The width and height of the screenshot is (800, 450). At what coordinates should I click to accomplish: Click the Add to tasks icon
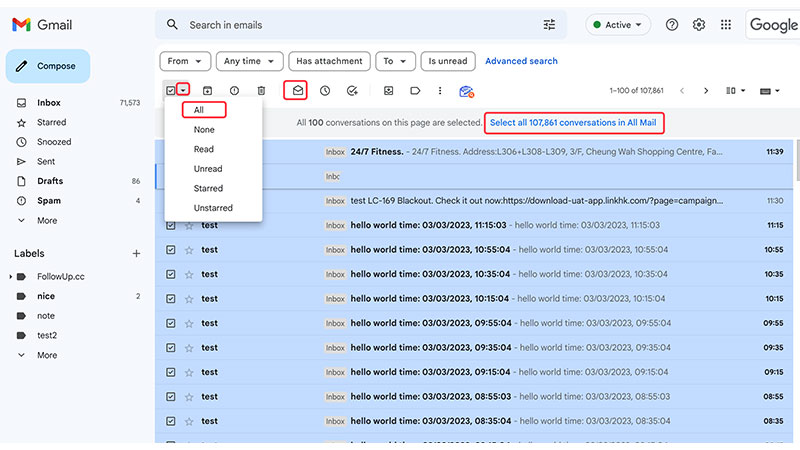click(x=352, y=91)
